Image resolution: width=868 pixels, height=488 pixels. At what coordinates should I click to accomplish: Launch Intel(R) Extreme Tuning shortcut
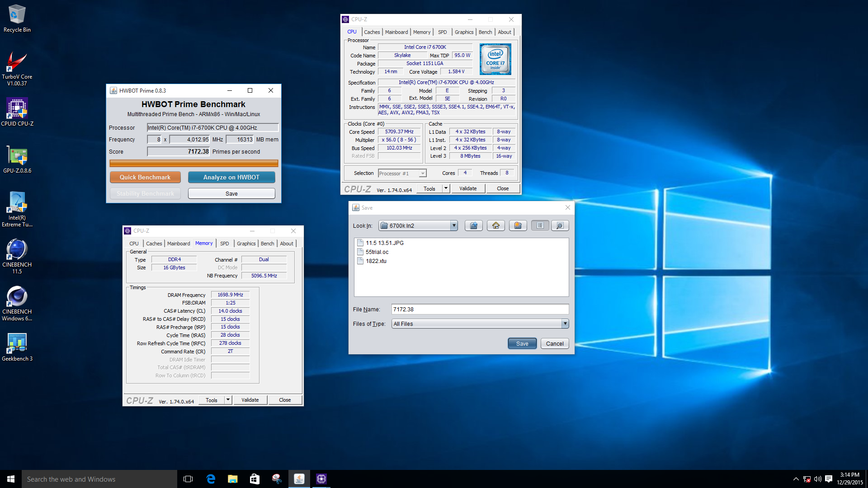point(17,210)
